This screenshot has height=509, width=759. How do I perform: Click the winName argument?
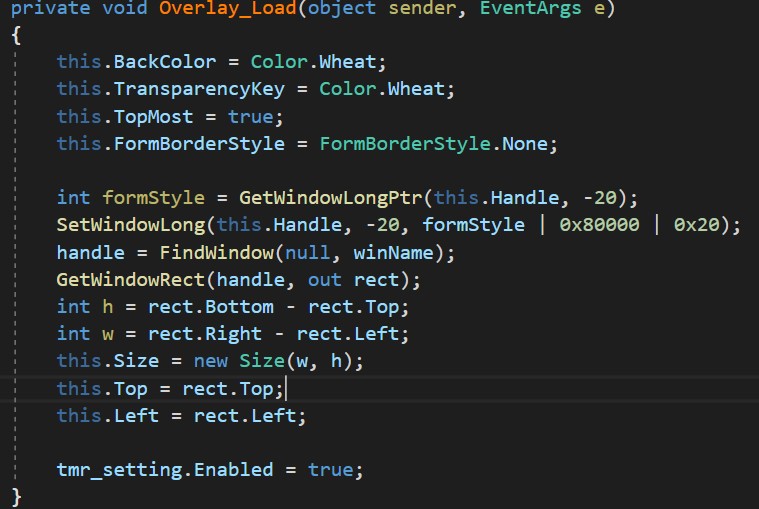click(x=394, y=253)
